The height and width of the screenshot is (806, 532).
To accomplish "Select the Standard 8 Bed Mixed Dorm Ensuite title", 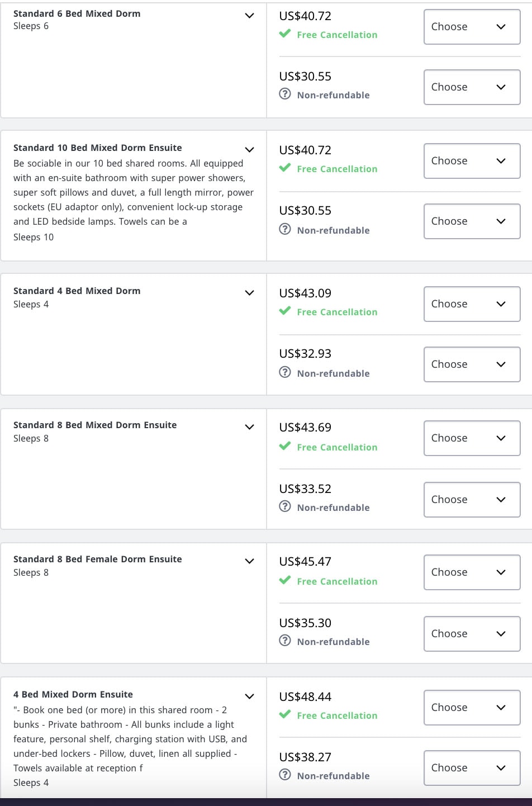I will point(96,425).
